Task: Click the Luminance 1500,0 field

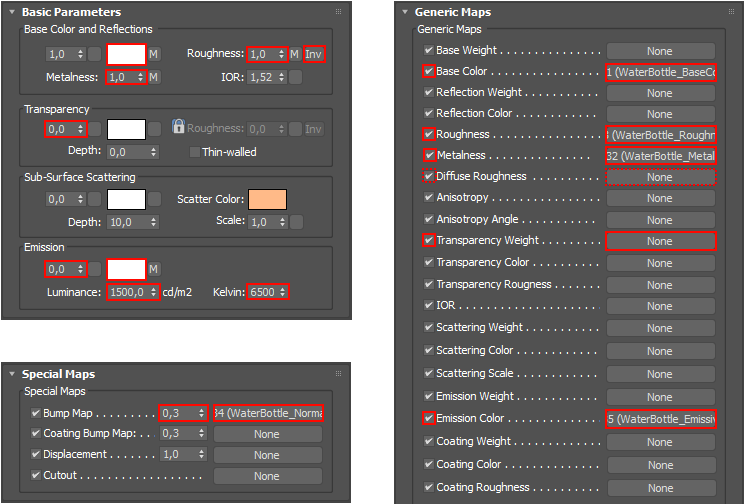Action: [133, 292]
